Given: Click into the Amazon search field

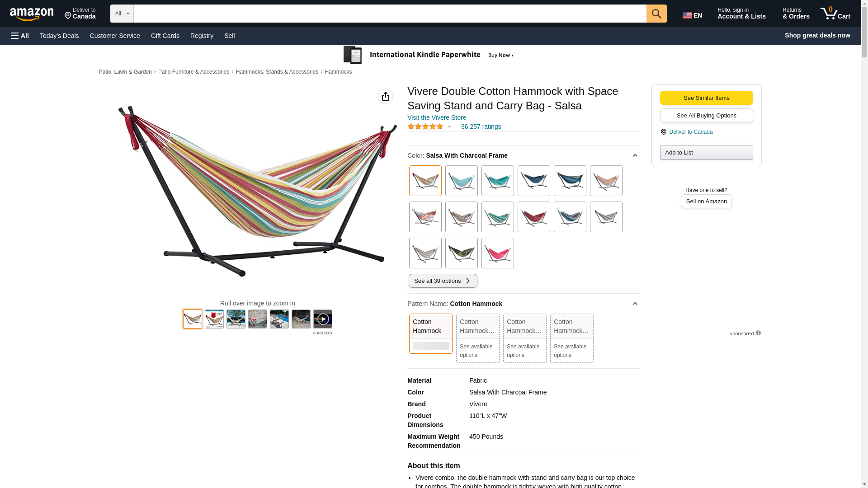Looking at the screenshot, I should click(x=390, y=14).
